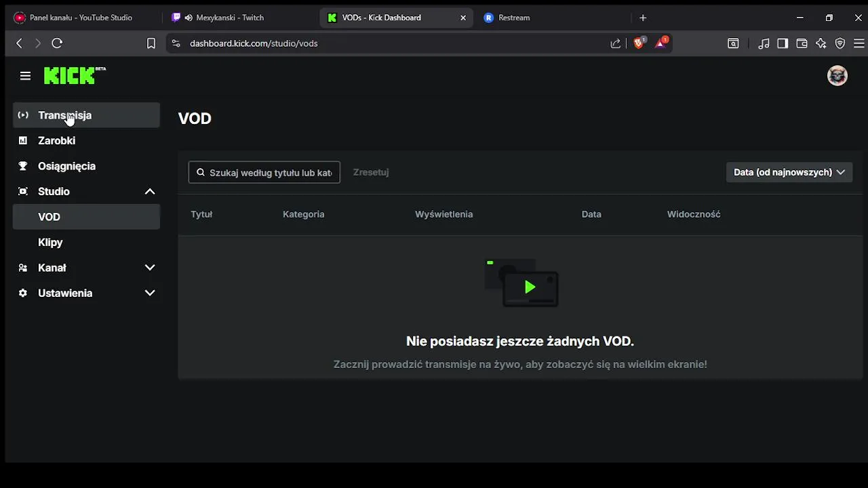Screen dimensions: 868x488
Task: Click the Studio section icon
Action: pos(23,191)
